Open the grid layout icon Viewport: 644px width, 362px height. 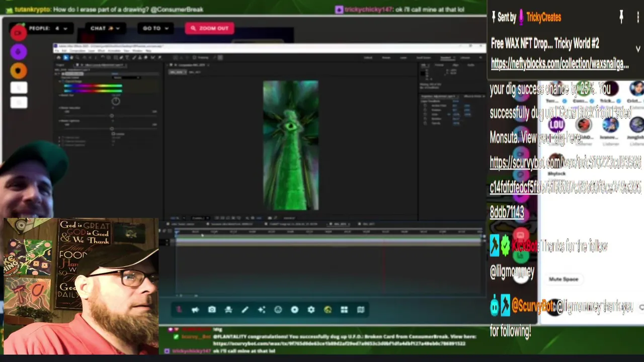344,310
